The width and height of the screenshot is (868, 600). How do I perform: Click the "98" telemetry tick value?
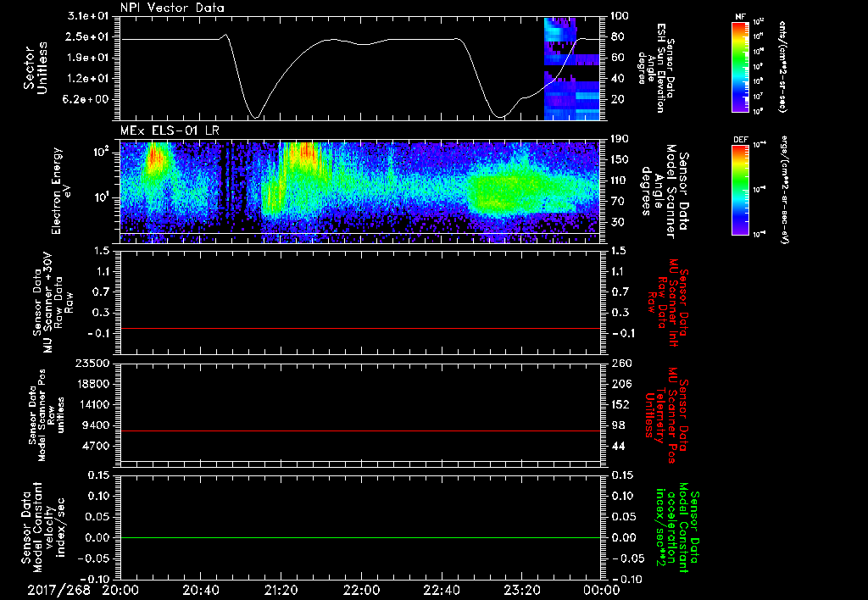point(618,425)
